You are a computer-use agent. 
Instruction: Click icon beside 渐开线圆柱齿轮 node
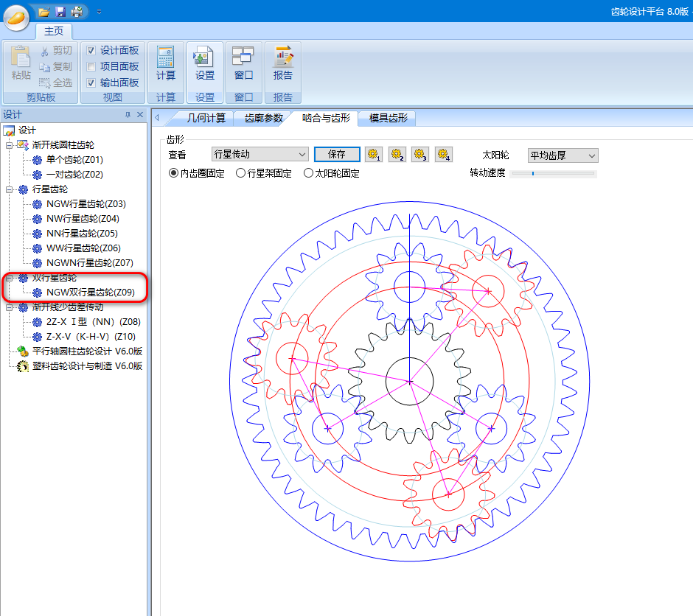(23, 145)
